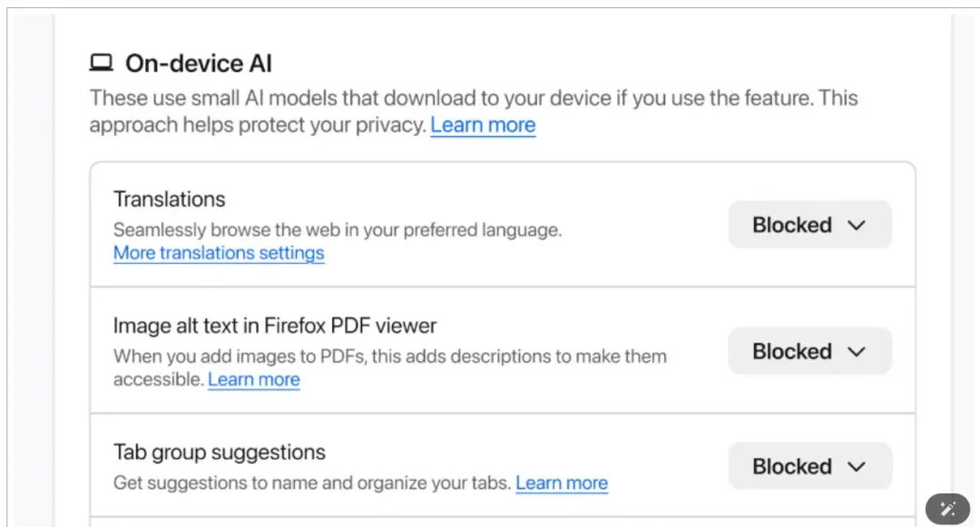The image size is (980, 527).
Task: Click the laptop icon beside On-device AI
Action: click(101, 63)
